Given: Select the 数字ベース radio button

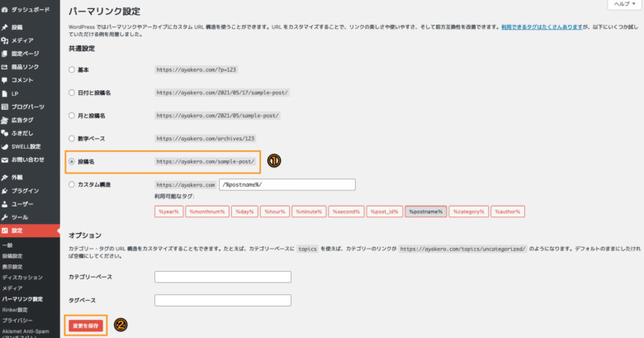Looking at the screenshot, I should pyautogui.click(x=72, y=139).
